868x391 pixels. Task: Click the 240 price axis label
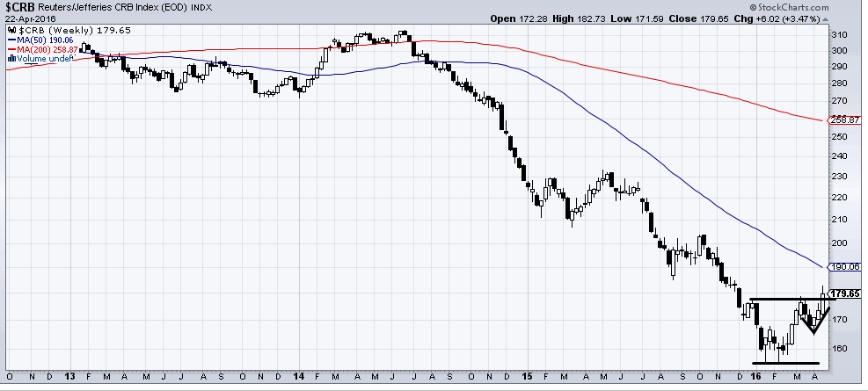pyautogui.click(x=838, y=156)
